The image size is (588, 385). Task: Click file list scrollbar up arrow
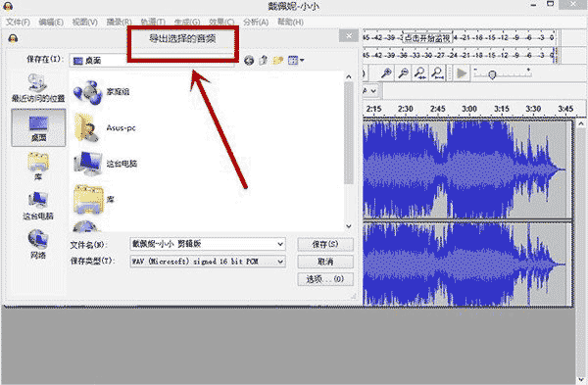point(349,76)
